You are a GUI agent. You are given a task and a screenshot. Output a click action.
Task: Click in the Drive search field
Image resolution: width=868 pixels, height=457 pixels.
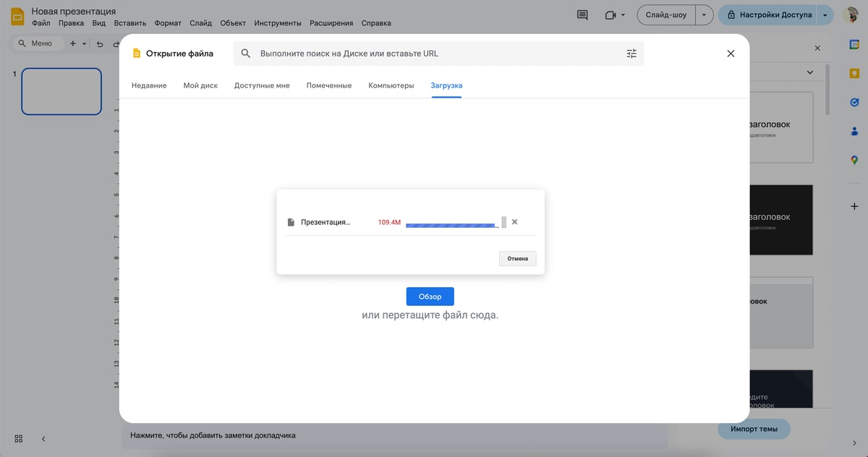438,54
